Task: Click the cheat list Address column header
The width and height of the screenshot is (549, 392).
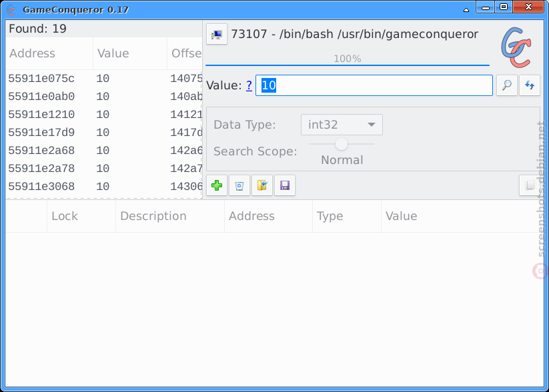Action: 269,216
